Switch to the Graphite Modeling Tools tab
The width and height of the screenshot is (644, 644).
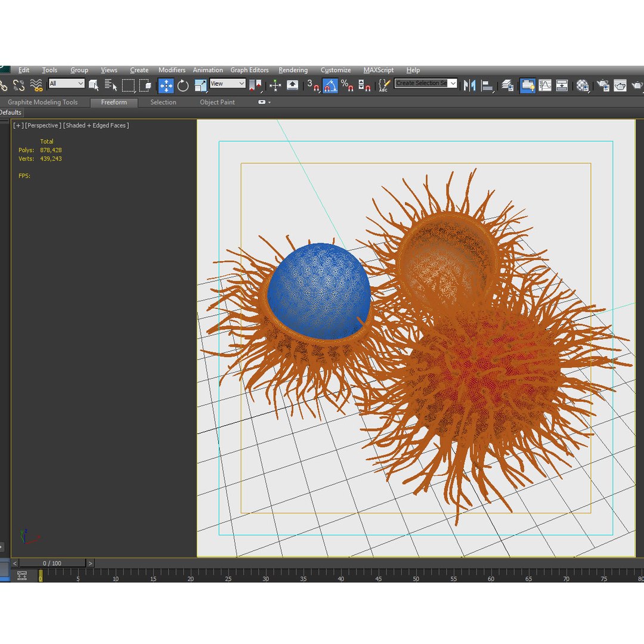tap(43, 103)
